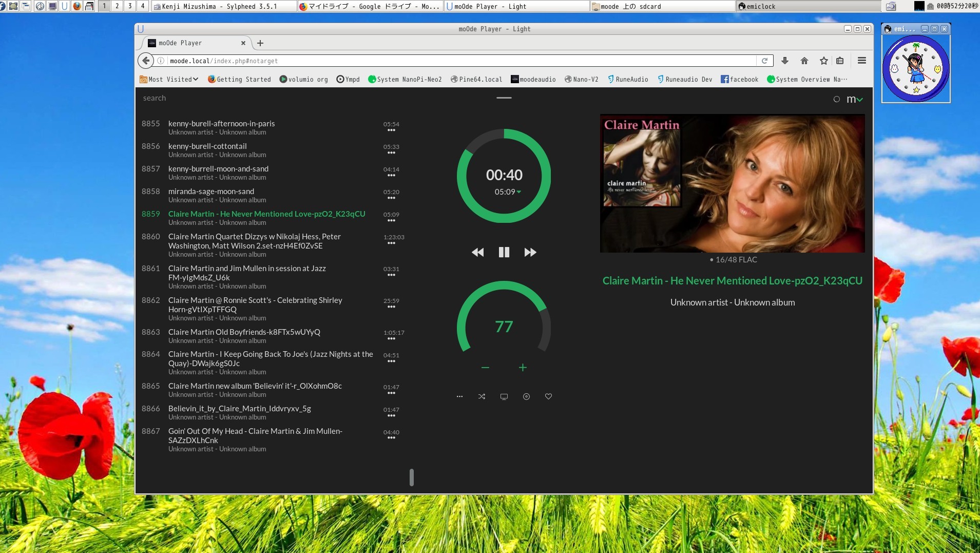The width and height of the screenshot is (980, 553).
Task: Pause the currently playing track
Action: point(504,252)
